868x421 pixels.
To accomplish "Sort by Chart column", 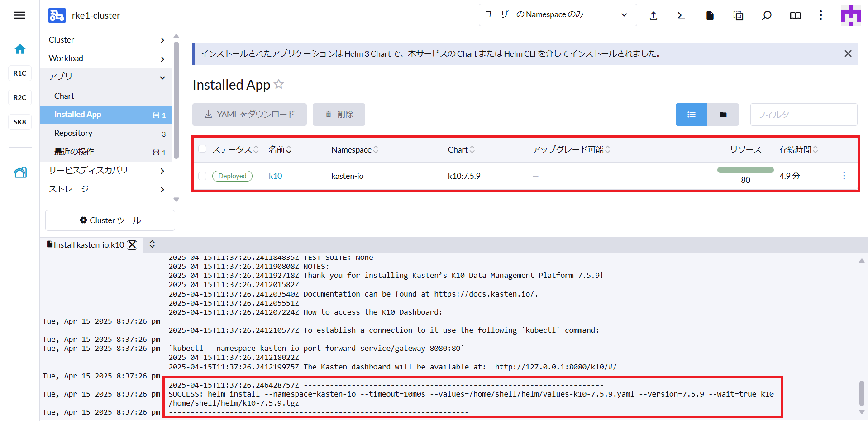I will (461, 149).
